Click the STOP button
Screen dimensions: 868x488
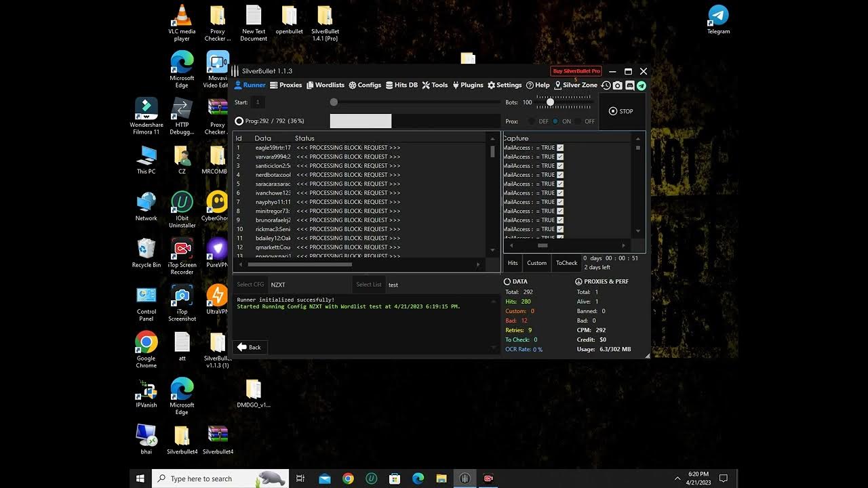(621, 111)
